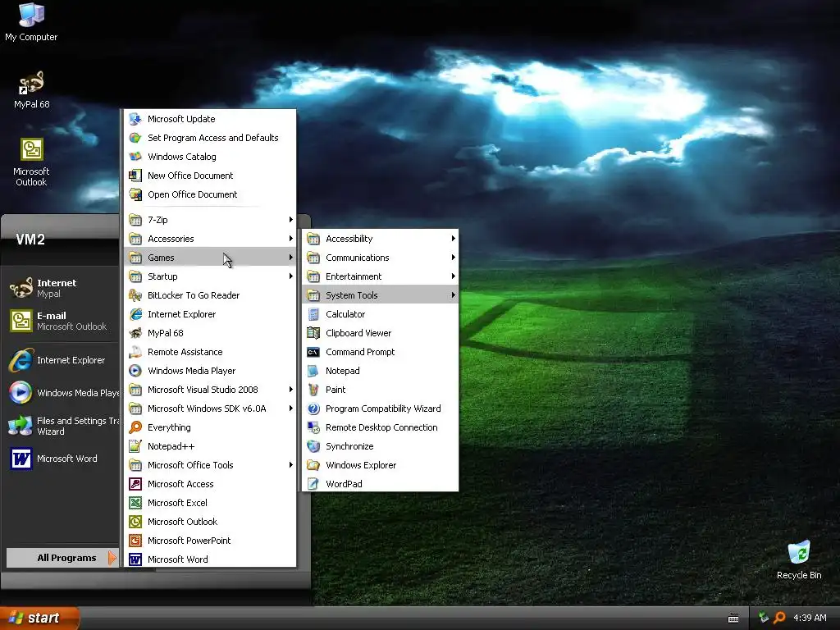Open Microsoft Update from the programs list
This screenshot has width=840, height=630.
pos(210,119)
